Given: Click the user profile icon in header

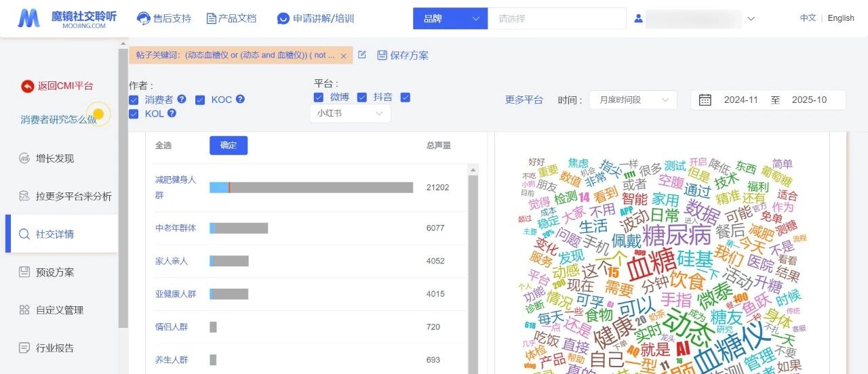Looking at the screenshot, I should tap(638, 18).
